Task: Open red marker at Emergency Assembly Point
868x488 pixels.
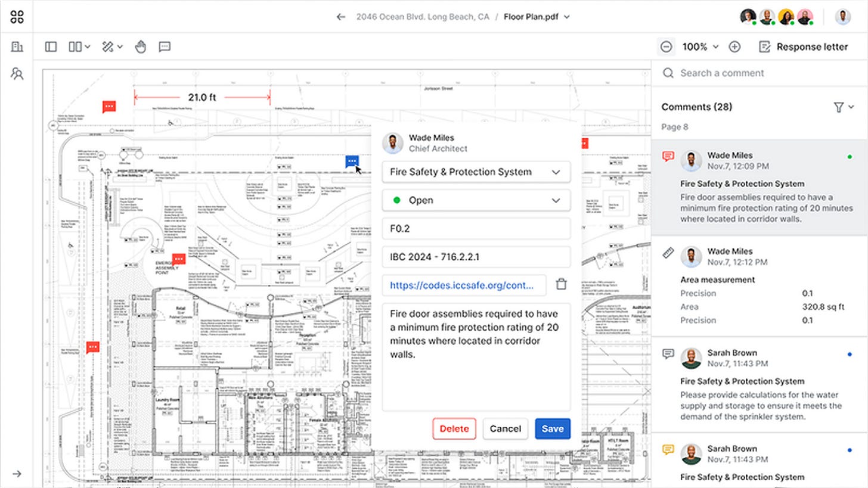Action: coord(178,259)
